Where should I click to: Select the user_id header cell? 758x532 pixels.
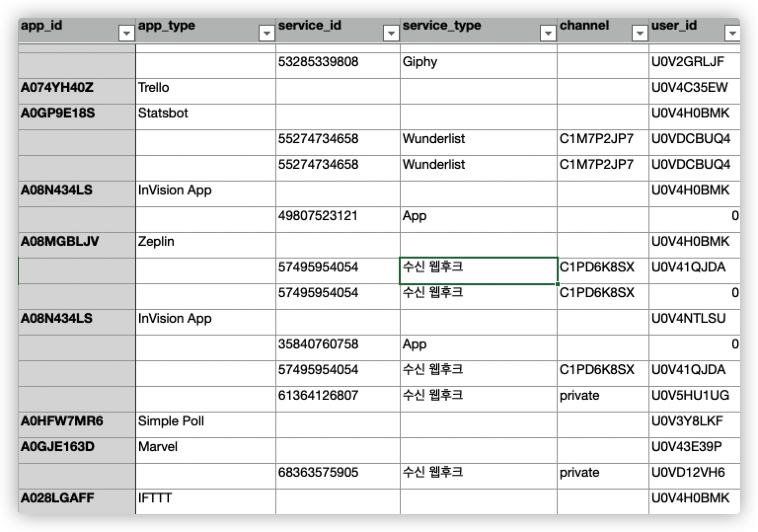[695, 30]
